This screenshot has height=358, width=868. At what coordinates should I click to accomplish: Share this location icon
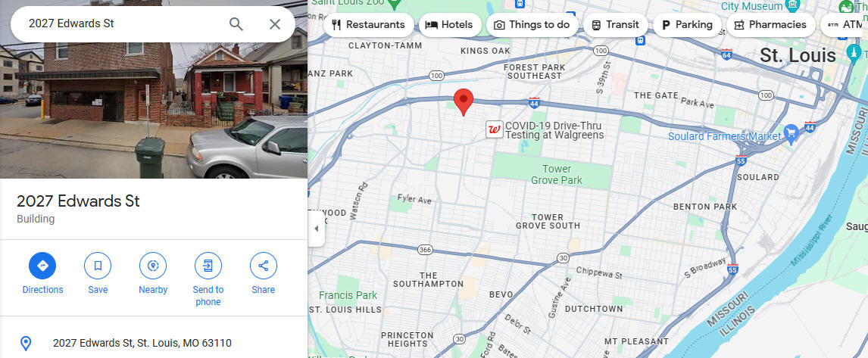click(x=264, y=266)
